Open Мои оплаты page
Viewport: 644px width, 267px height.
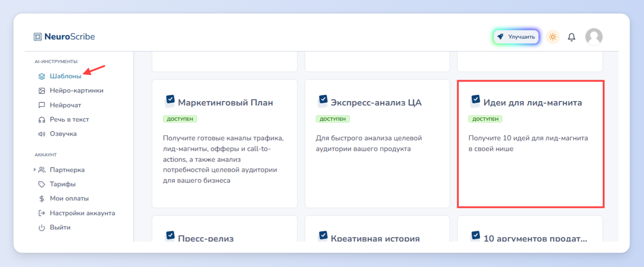(x=69, y=199)
